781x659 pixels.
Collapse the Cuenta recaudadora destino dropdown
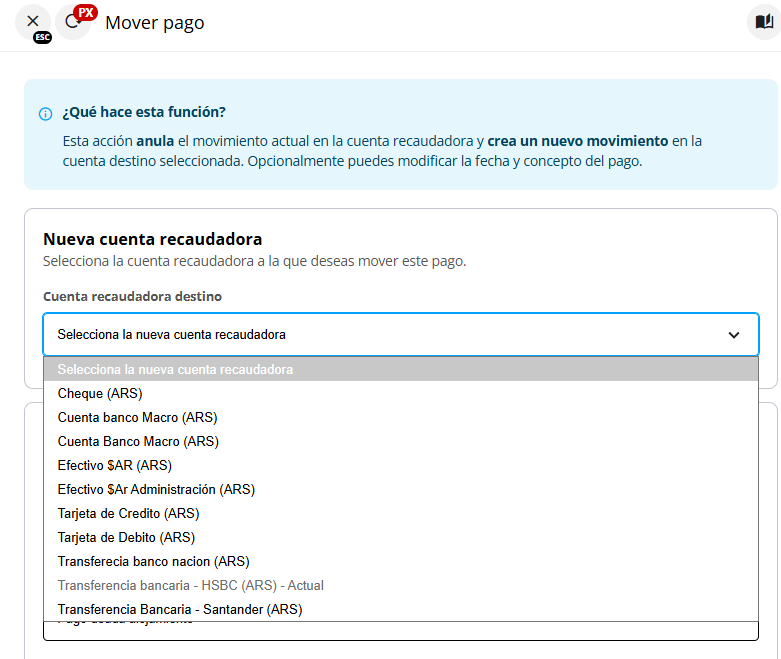click(400, 334)
